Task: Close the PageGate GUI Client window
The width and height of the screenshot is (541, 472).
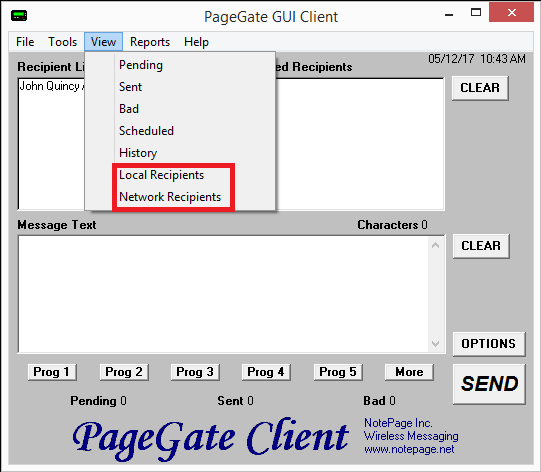Action: tap(512, 13)
